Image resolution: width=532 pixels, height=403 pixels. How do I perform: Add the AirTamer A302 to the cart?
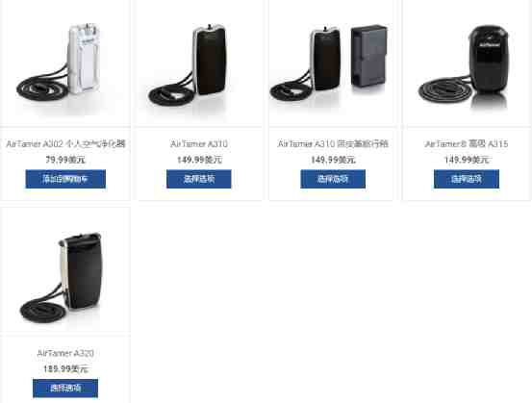tap(65, 179)
